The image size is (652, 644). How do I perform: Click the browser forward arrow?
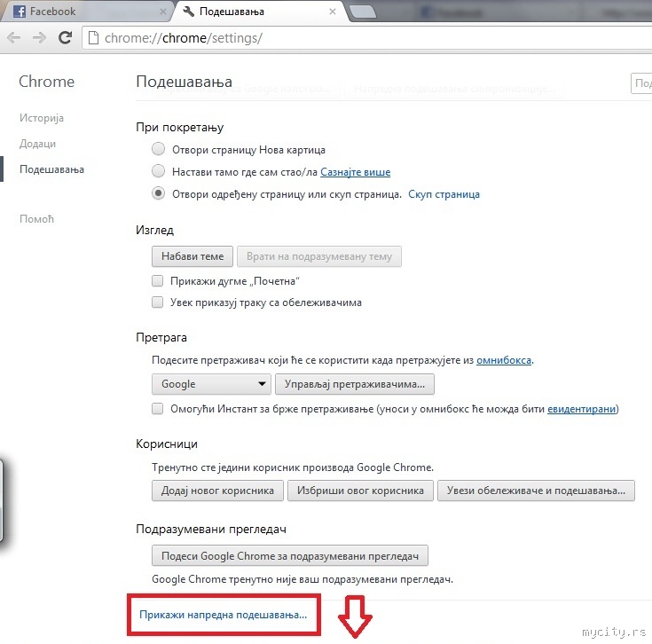click(40, 38)
